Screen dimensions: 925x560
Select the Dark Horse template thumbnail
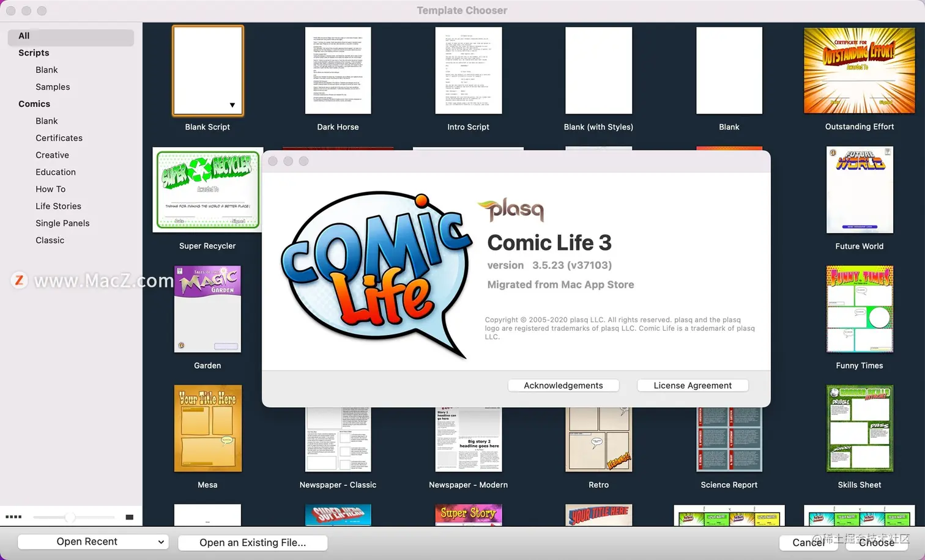coord(338,71)
